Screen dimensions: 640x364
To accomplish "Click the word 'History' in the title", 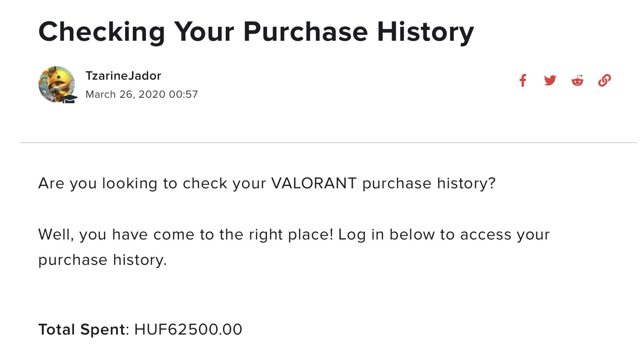I will click(x=425, y=31).
